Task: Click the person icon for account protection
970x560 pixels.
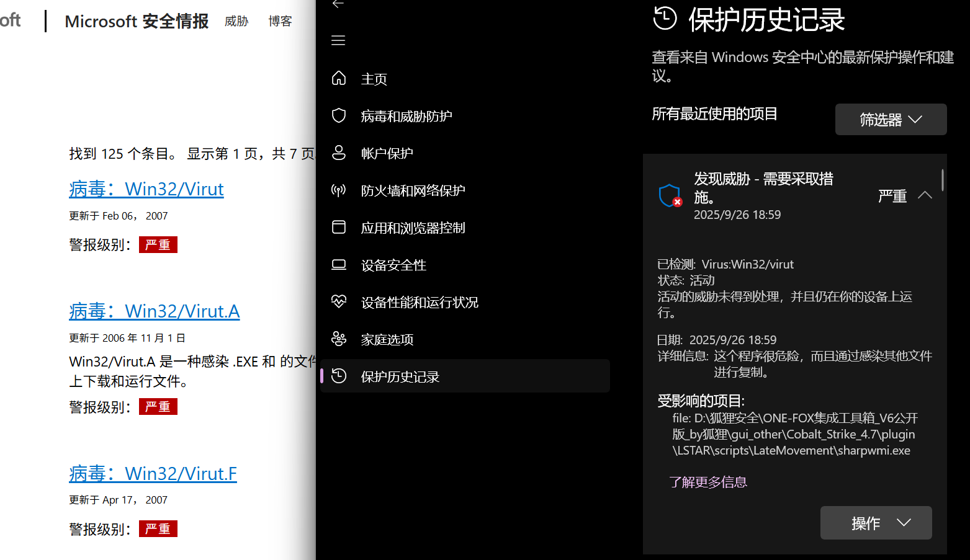Action: coord(339,153)
